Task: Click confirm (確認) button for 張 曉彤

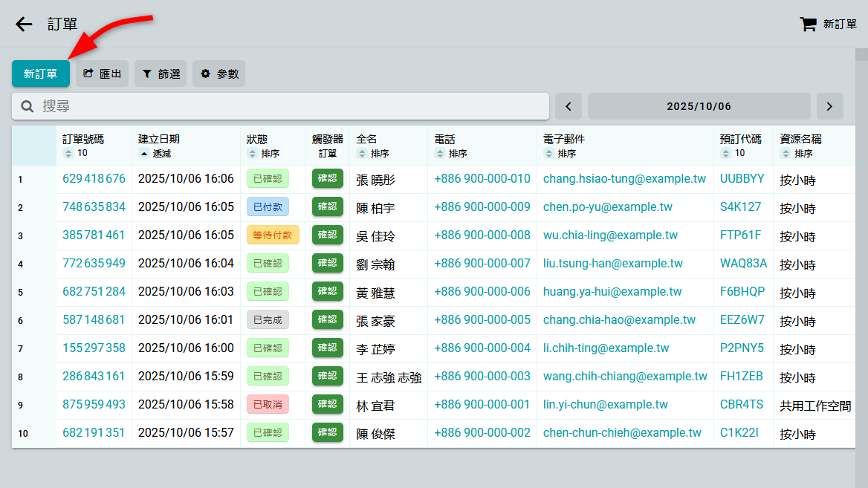Action: pyautogui.click(x=328, y=178)
